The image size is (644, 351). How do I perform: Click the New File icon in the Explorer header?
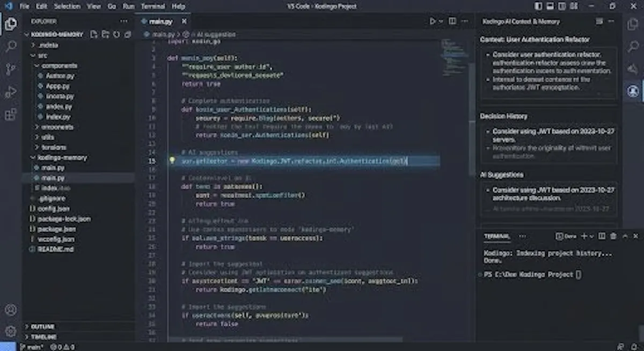tap(94, 34)
